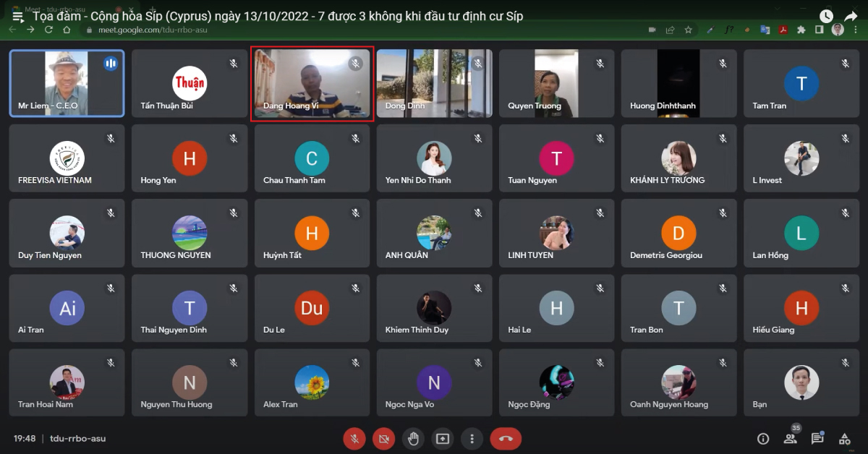Click the muted mic icon on Tấn Thuận Bùi tile

point(233,64)
